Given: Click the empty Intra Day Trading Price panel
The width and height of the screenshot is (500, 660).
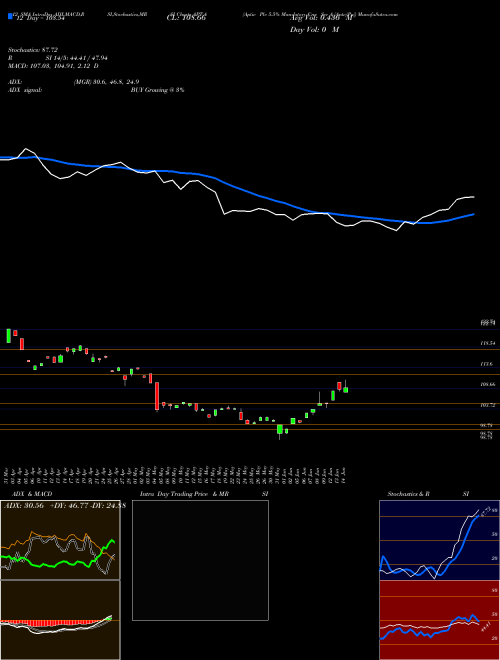Looking at the screenshot, I should click(x=200, y=560).
